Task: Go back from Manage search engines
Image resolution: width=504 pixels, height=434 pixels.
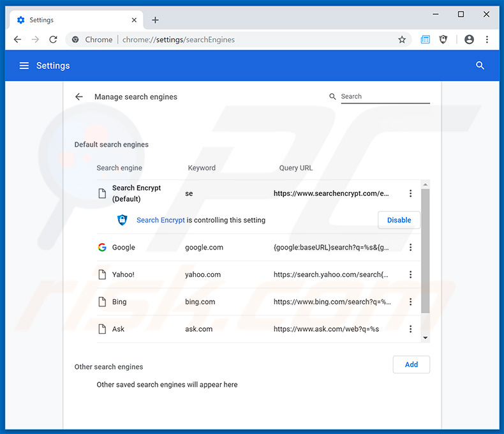Action: 79,97
